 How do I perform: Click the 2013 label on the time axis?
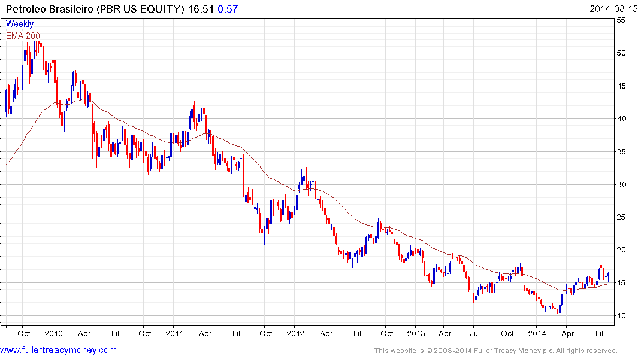[416, 333]
